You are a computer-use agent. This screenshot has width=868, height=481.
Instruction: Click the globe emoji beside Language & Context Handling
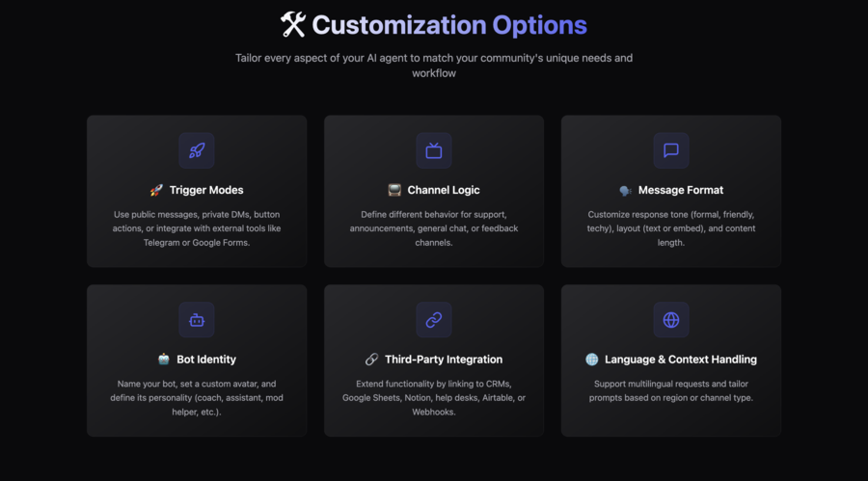[592, 360]
